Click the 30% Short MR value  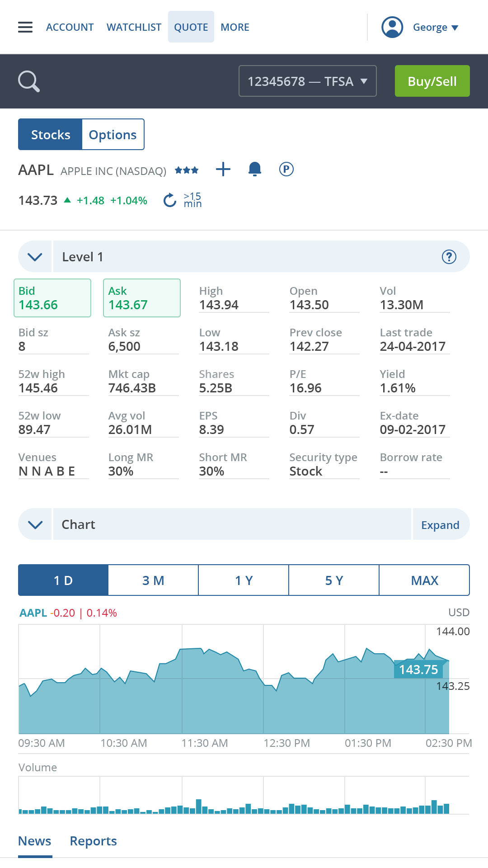[211, 471]
